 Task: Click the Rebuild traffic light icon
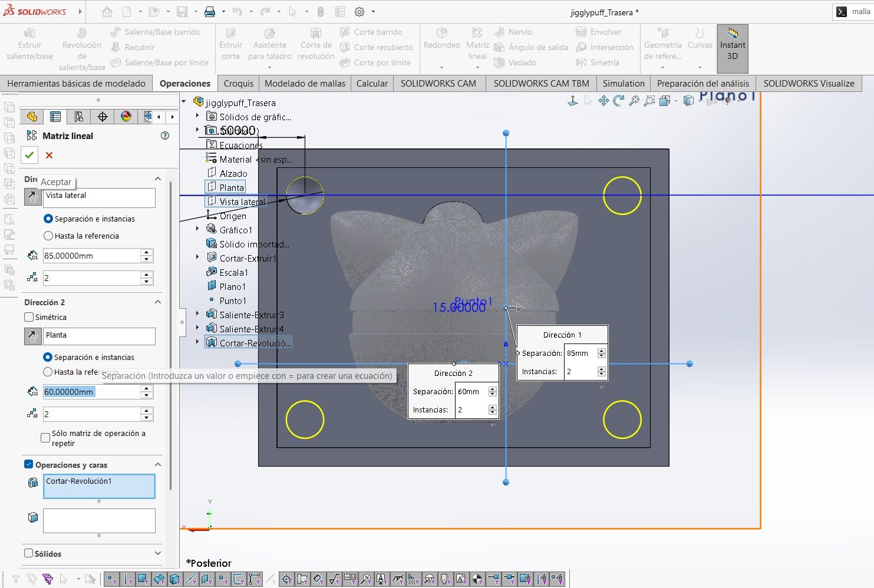pos(321,12)
